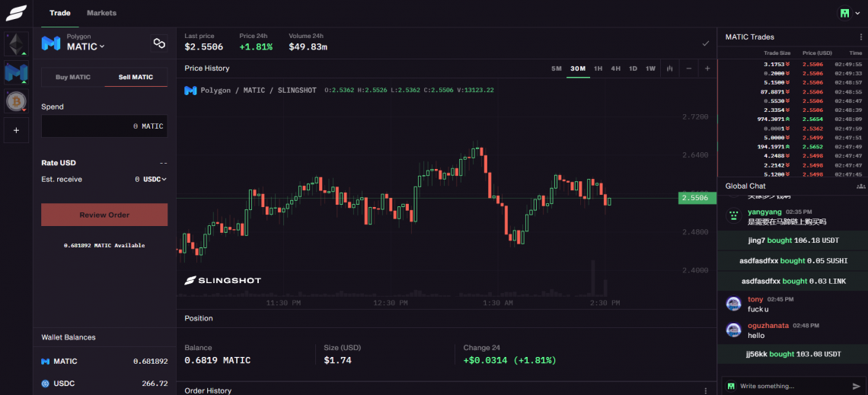Set chart interval to 5M

pos(557,68)
